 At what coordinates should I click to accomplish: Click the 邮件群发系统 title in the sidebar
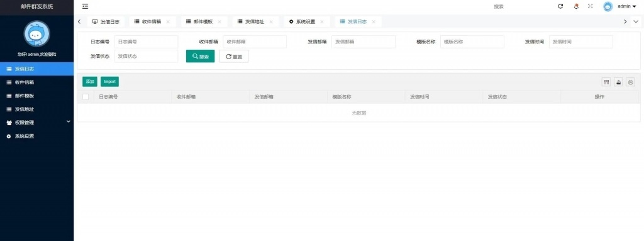click(37, 6)
